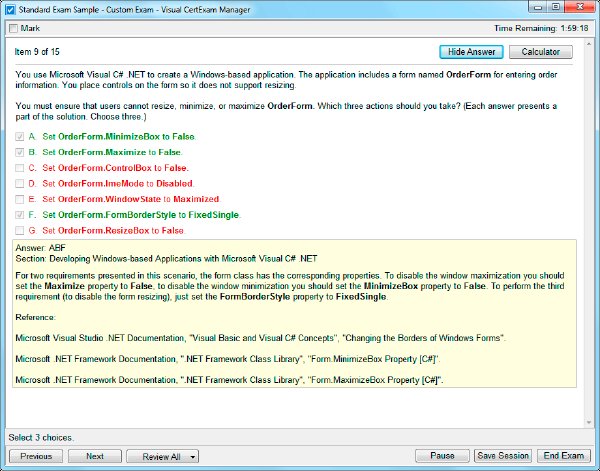Click the 'Reference:' heading in explanation
This screenshot has width=600, height=471.
click(x=36, y=318)
